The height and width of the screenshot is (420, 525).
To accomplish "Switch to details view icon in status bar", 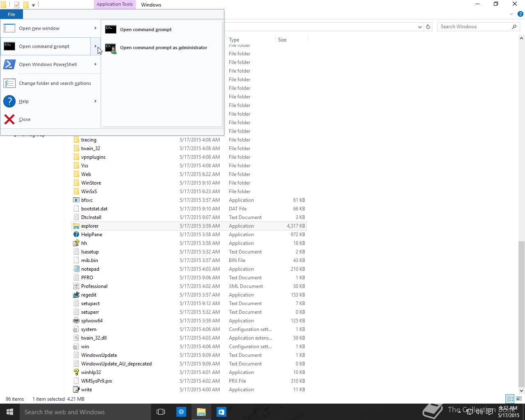I will (510, 399).
